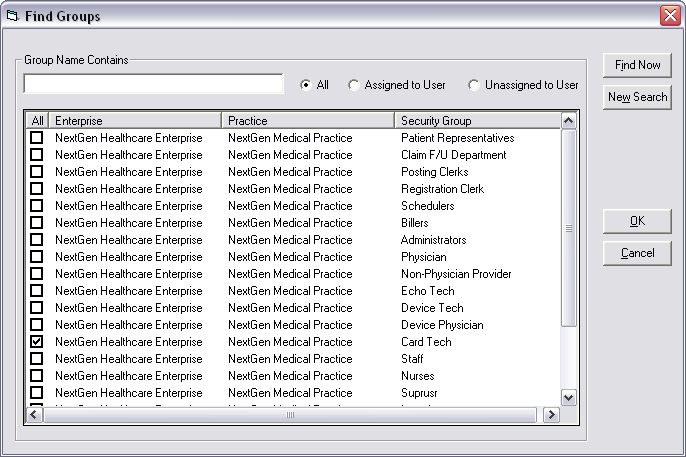Check the Suprusr group checkbox

tap(37, 393)
